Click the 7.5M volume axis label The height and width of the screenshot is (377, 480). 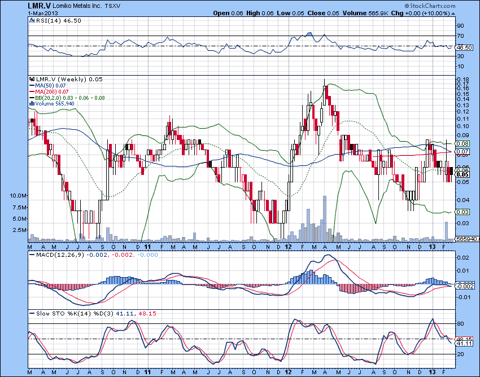coord(20,207)
